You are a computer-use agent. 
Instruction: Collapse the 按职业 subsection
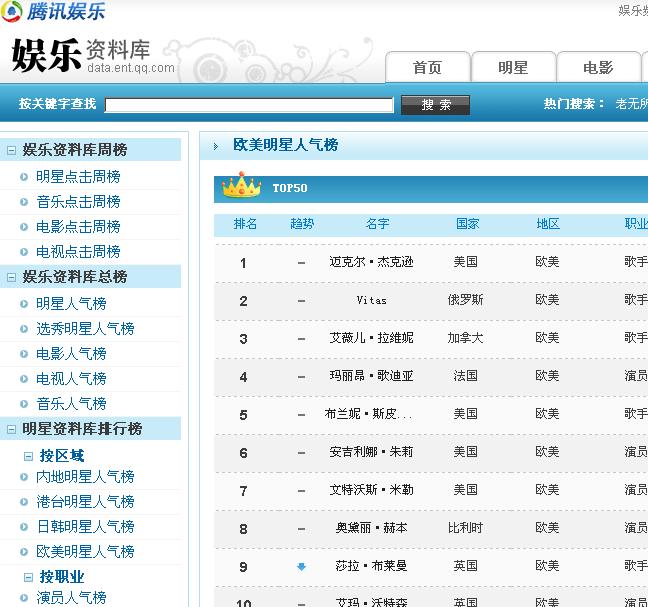click(x=28, y=577)
